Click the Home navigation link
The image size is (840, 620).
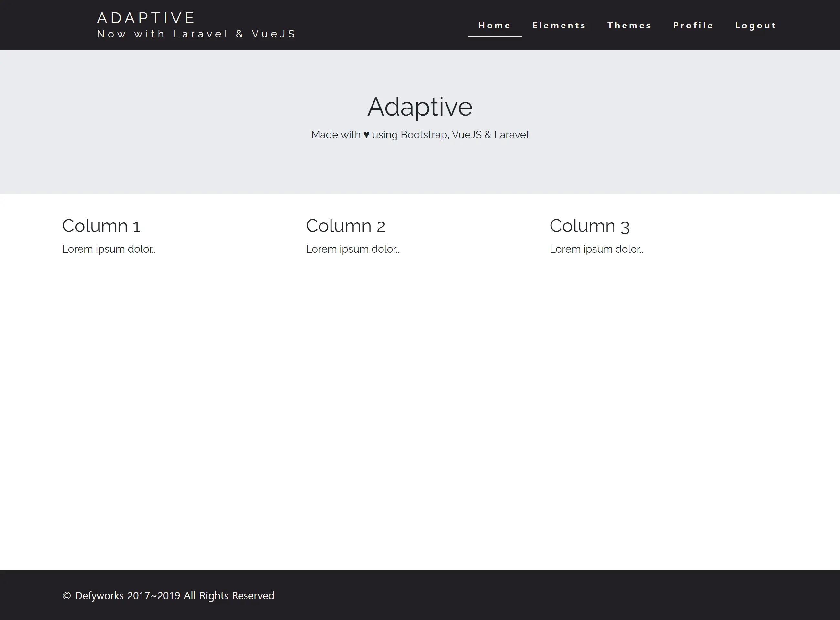click(x=494, y=25)
